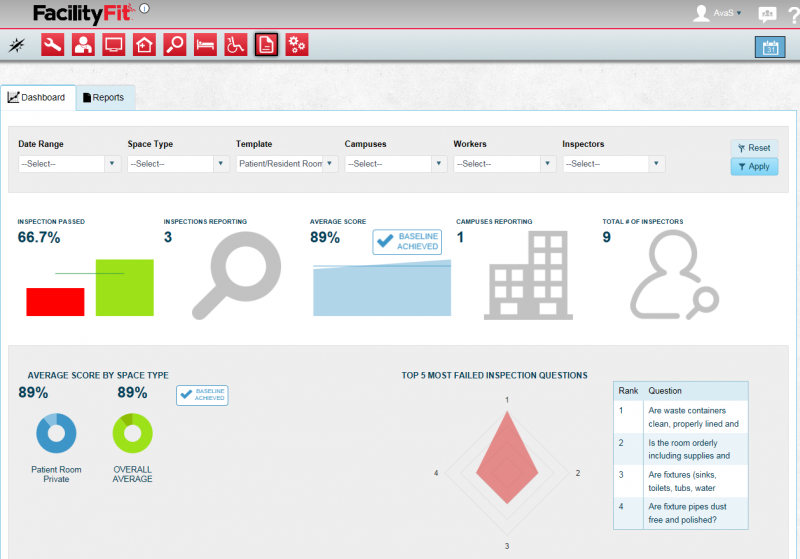This screenshot has height=559, width=800.
Task: Click the info icon beside FacilityFit logo
Action: 144,8
